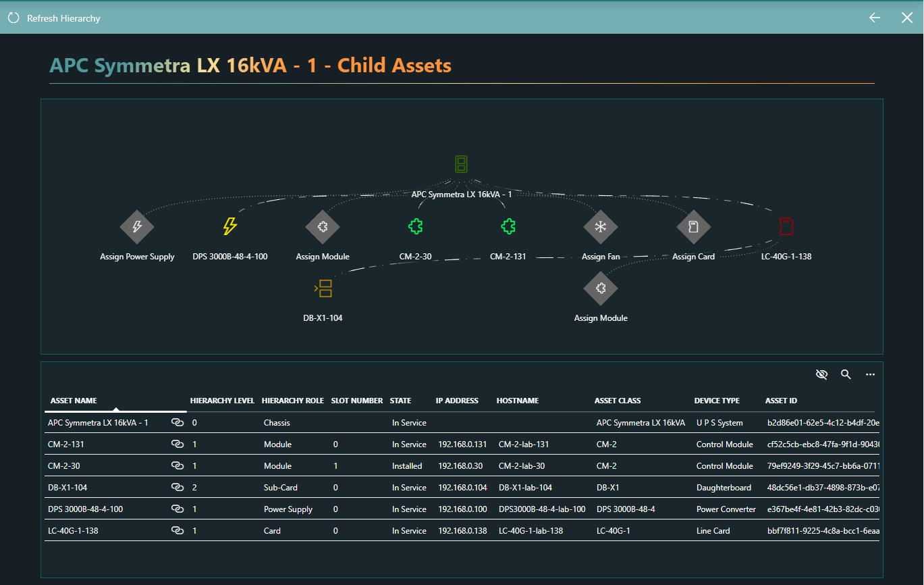Click Refresh Hierarchy button
Screen dimensions: 924x585
pyautogui.click(x=54, y=18)
